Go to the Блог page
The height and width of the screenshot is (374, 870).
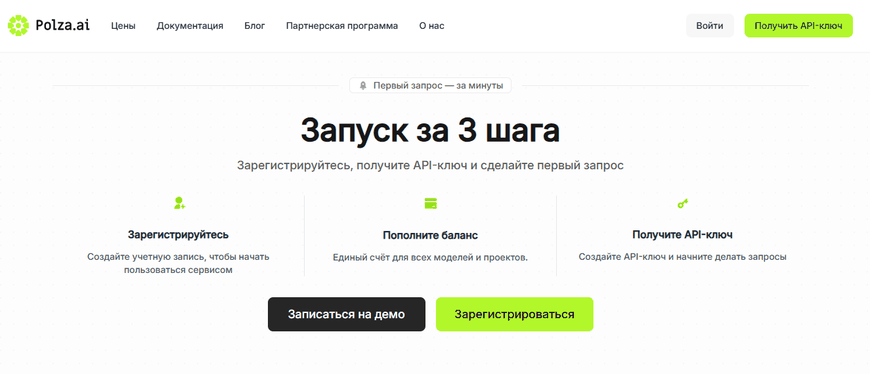[x=255, y=26]
